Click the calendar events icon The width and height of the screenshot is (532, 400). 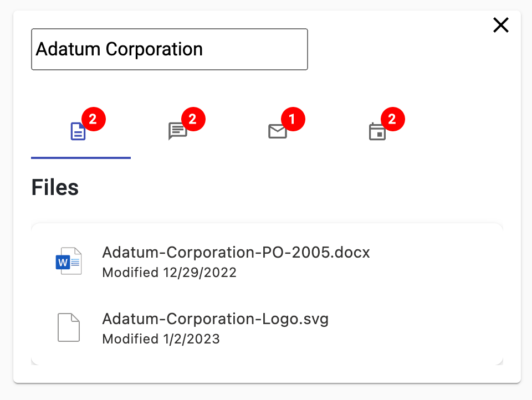click(x=377, y=131)
